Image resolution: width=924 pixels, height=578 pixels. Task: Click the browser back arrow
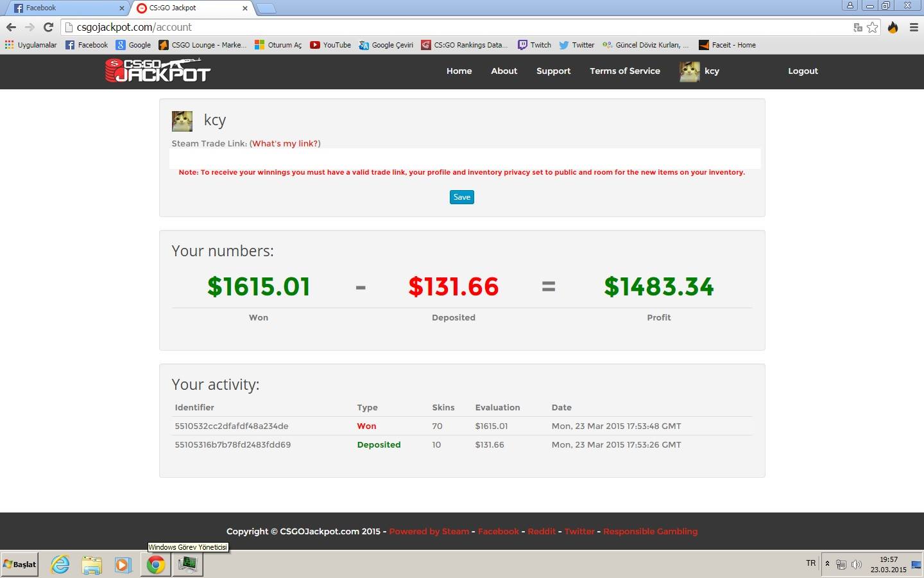click(11, 27)
